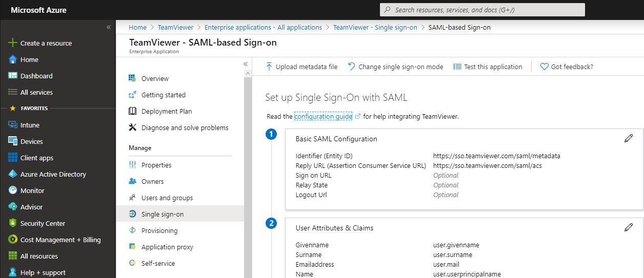Click the user.surname claim value
This screenshot has width=644, height=278.
pos(453,254)
